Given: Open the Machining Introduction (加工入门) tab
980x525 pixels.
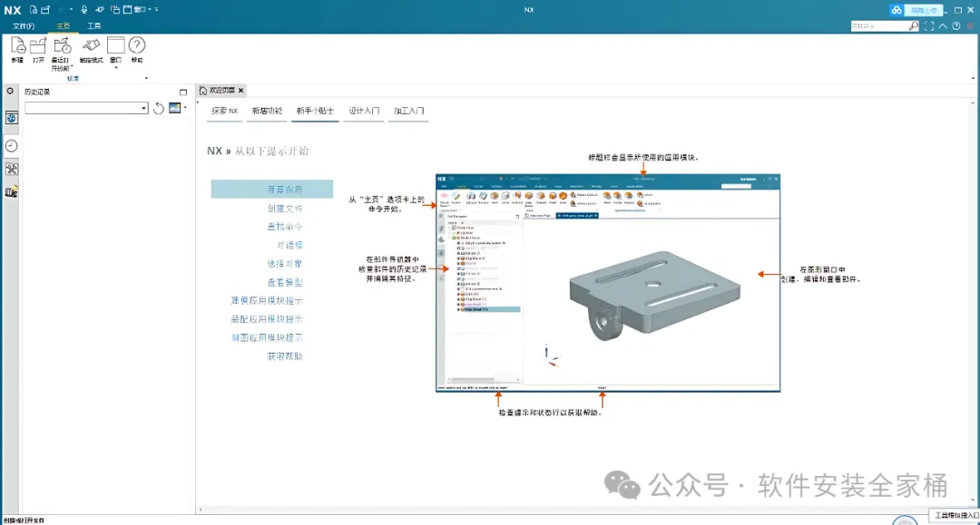Looking at the screenshot, I should click(x=408, y=112).
